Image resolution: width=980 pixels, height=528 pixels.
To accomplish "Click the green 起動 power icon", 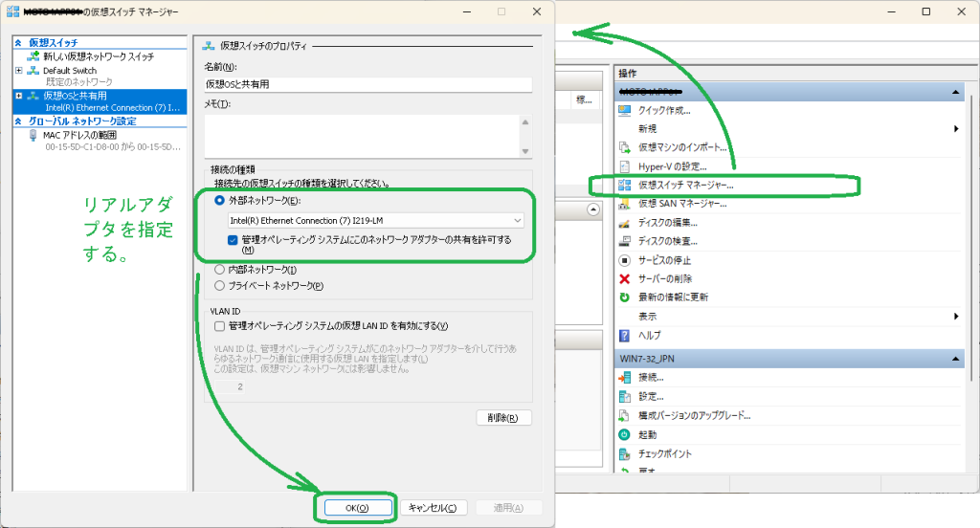I will click(625, 434).
